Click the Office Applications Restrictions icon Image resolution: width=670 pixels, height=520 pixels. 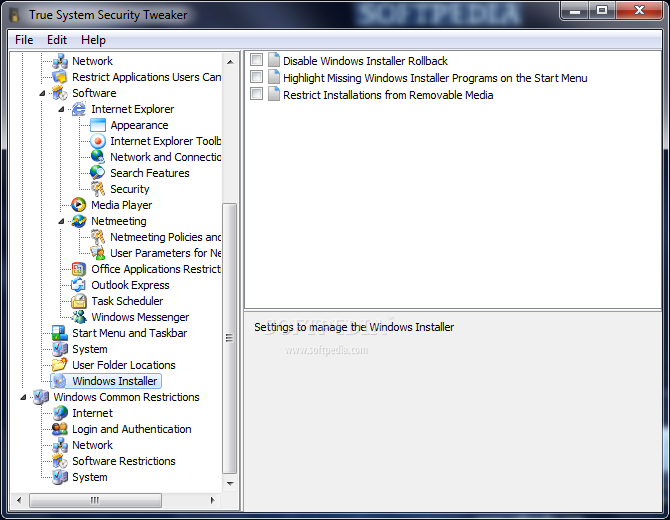pos(79,269)
